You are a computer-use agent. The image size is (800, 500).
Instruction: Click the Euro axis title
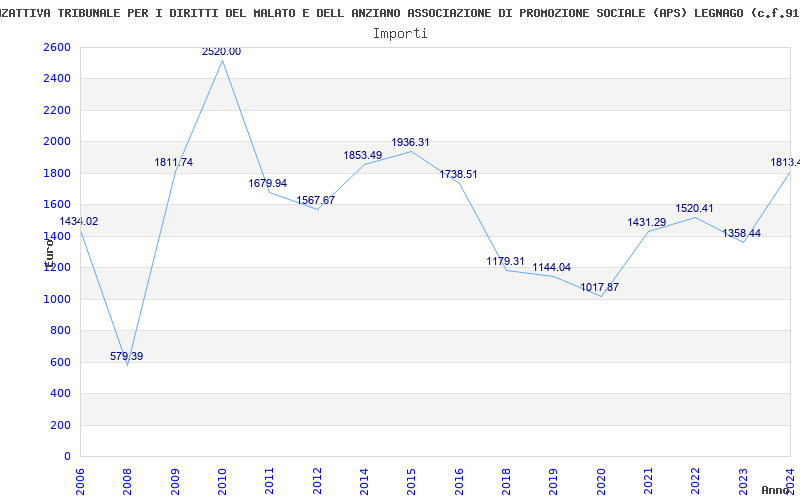click(x=49, y=253)
